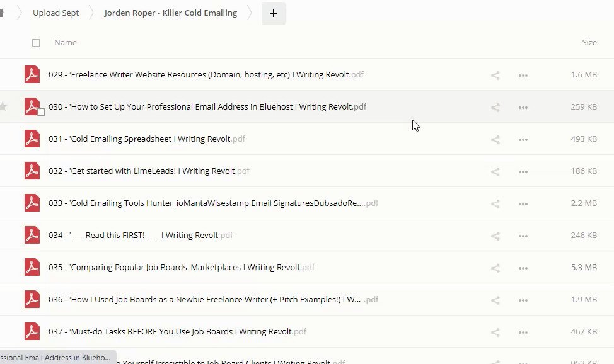Click the share icon for file 029
The height and width of the screenshot is (364, 614).
click(x=495, y=75)
